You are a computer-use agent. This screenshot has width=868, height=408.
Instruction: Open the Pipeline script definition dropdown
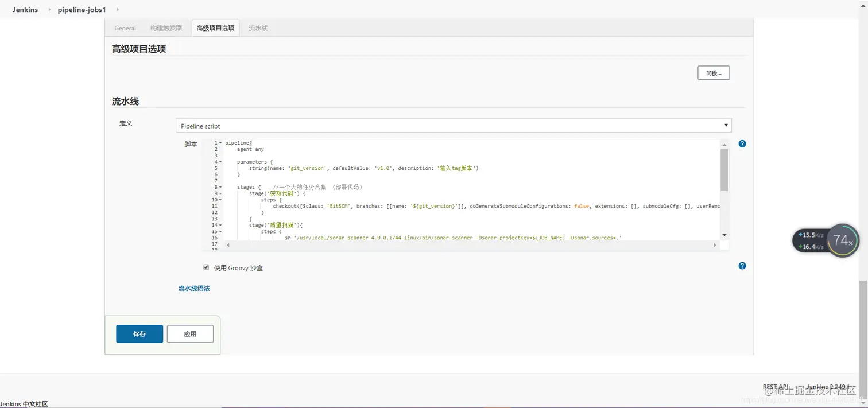pyautogui.click(x=454, y=126)
